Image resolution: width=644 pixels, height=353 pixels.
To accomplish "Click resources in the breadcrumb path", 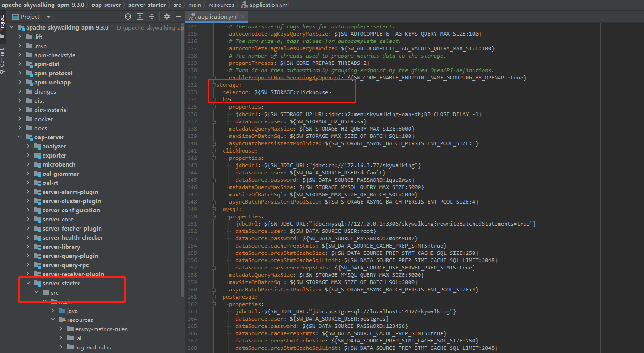I will [x=221, y=5].
